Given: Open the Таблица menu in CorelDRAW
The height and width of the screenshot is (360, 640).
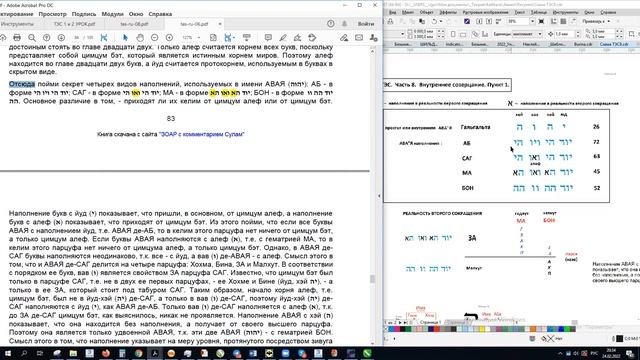Looking at the screenshot, I should [x=538, y=12].
